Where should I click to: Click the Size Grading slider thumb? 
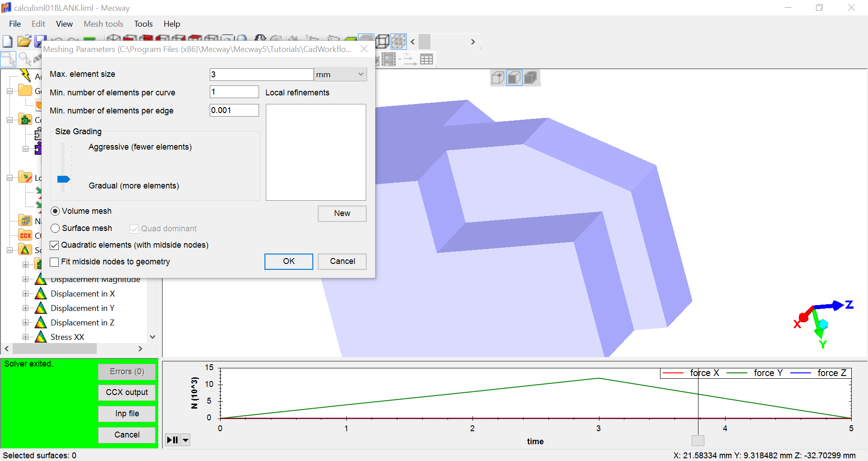tap(64, 179)
